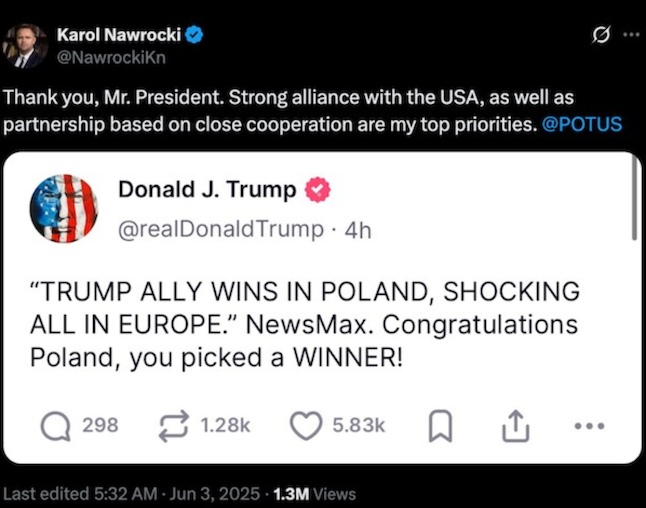
Task: Bookmark the embedded Trump post
Action: coord(438,427)
